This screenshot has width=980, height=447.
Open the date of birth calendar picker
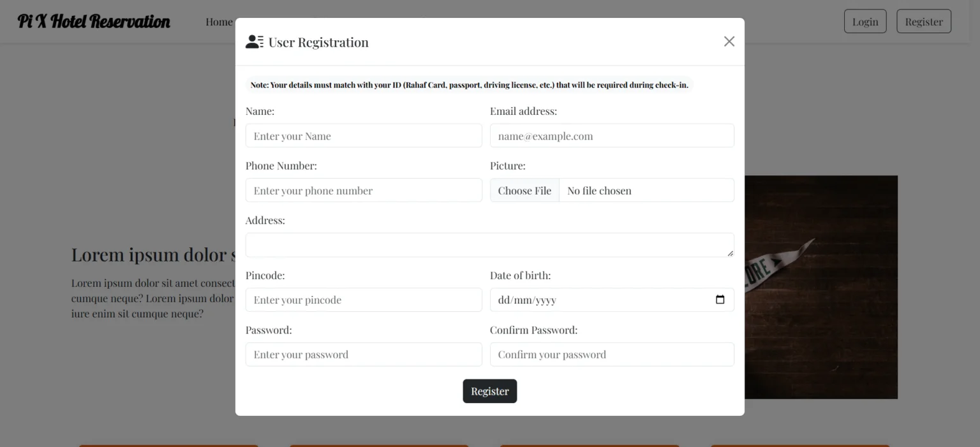pos(720,300)
